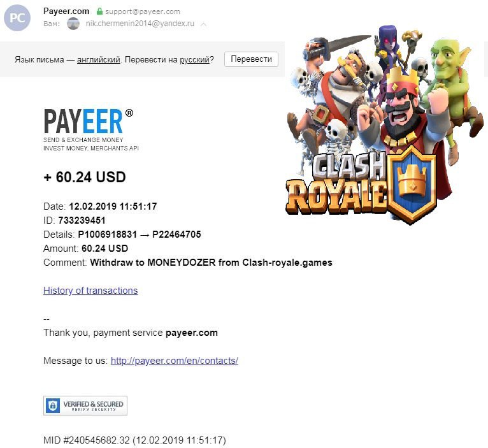This screenshot has height=448, width=488.
Task: Click the PAYEER logo image
Action: pyautogui.click(x=91, y=130)
